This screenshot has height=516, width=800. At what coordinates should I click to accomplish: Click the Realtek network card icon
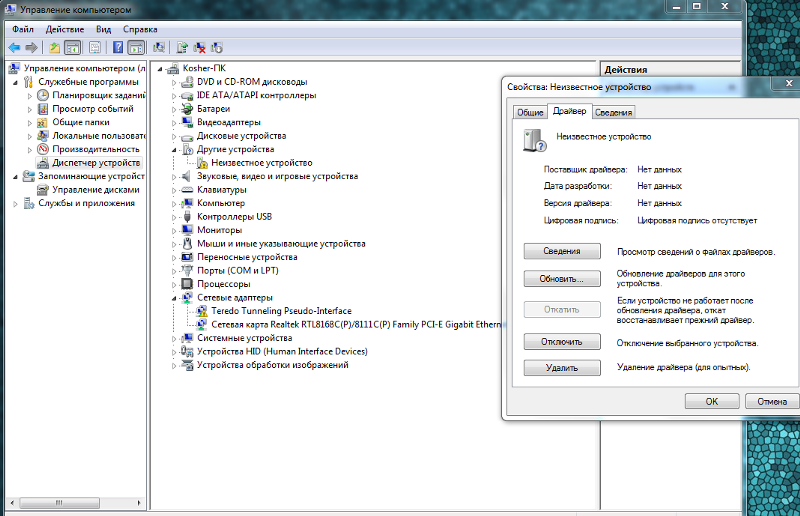click(202, 324)
